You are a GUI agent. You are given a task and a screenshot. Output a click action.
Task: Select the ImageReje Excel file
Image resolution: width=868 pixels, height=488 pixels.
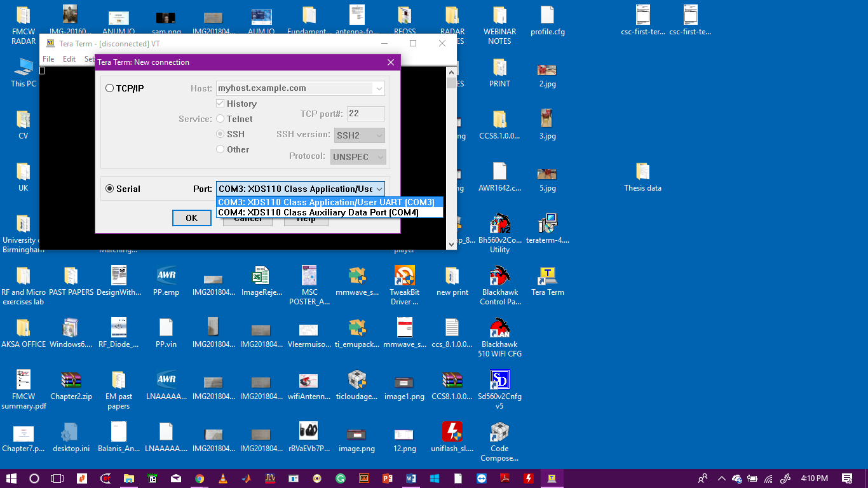click(x=261, y=281)
